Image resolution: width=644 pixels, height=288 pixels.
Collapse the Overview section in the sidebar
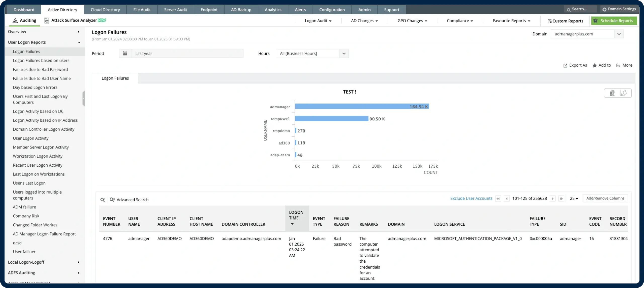point(78,32)
